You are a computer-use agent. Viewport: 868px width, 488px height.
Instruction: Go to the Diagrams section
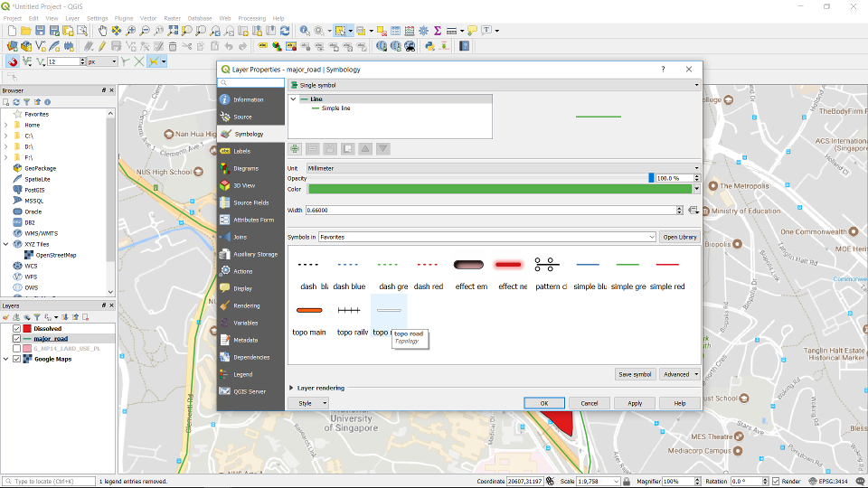(x=245, y=168)
